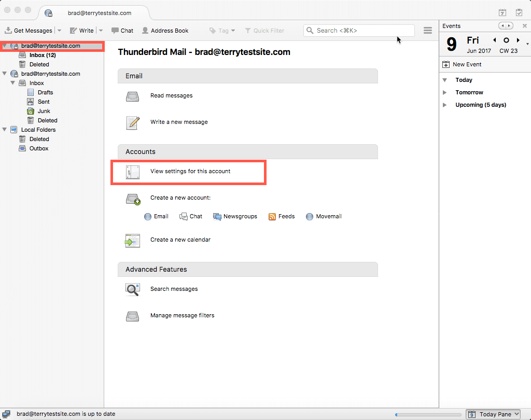Image resolution: width=531 pixels, height=420 pixels.
Task: Open Chat from the toolbar
Action: tap(122, 31)
